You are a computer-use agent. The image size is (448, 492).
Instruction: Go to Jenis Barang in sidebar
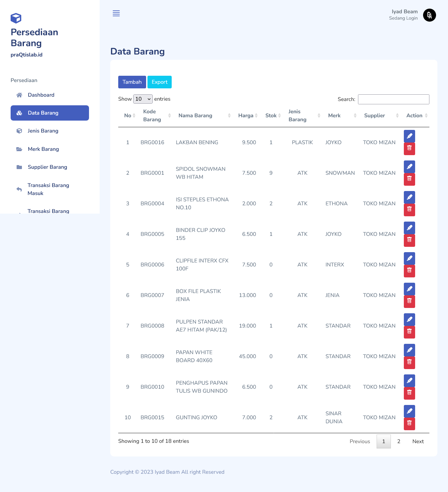(x=43, y=131)
